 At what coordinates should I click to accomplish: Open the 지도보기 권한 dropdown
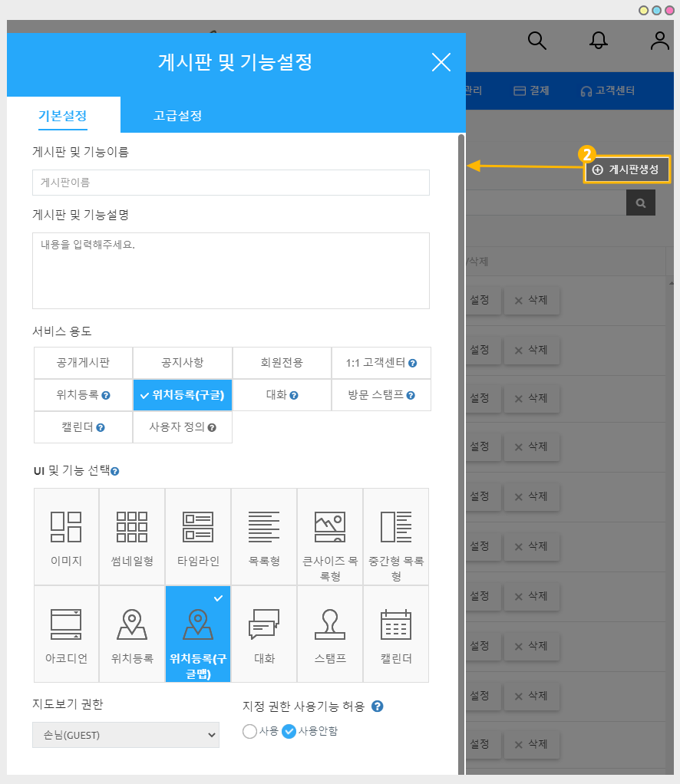[126, 735]
